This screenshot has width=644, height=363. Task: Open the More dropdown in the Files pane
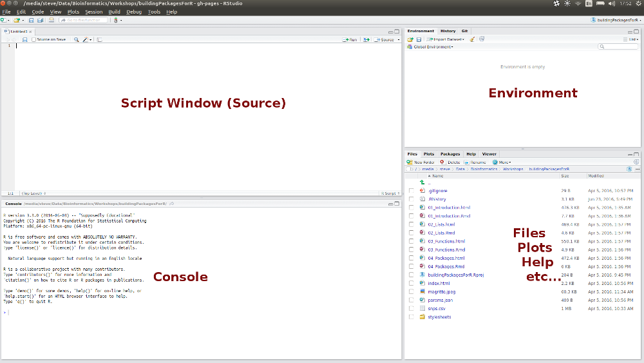click(501, 162)
